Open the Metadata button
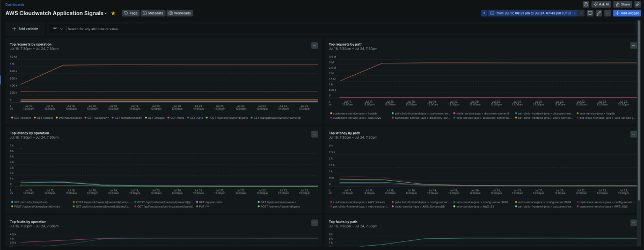The image size is (644, 250). pyautogui.click(x=153, y=13)
